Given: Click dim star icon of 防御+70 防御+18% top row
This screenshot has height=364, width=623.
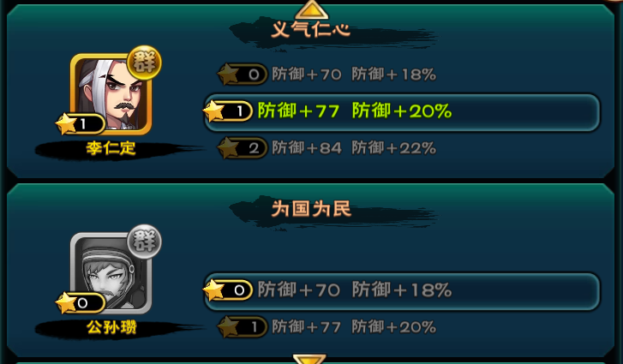Looking at the screenshot, I should [229, 75].
